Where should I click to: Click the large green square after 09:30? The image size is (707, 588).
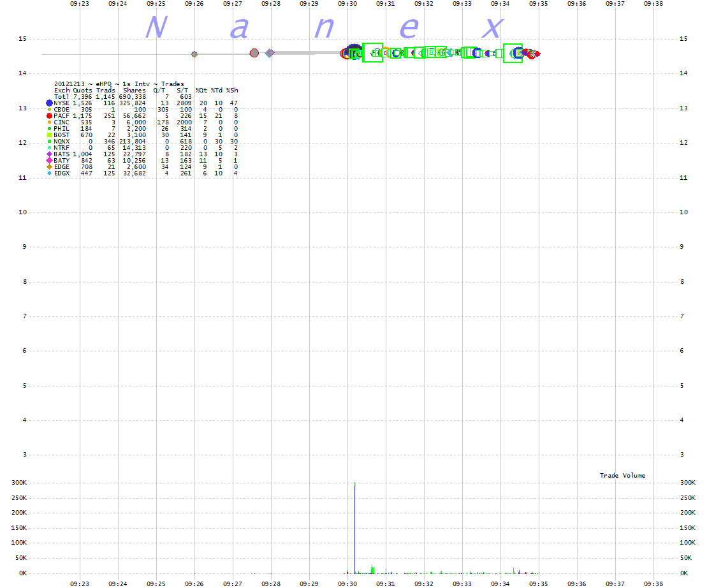tap(373, 53)
